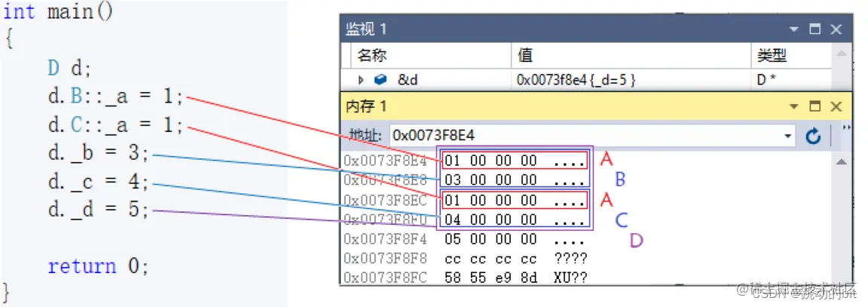
Task: Click code line d._d = 5;
Action: click(99, 210)
